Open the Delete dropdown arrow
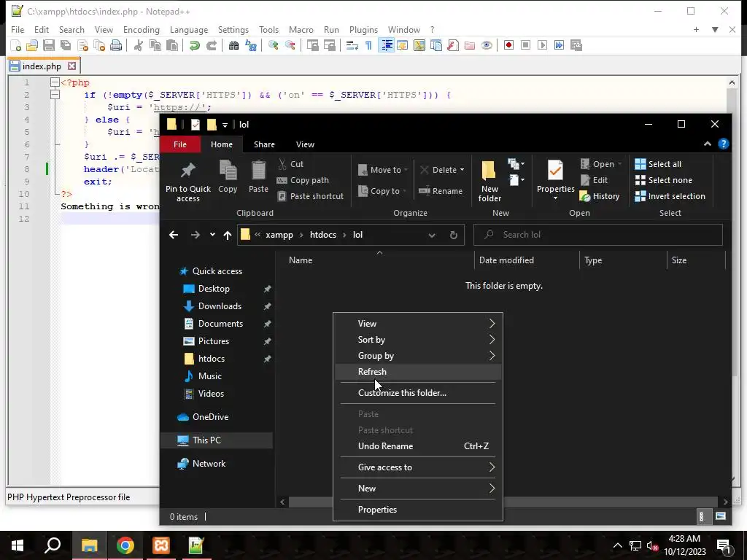Viewport: 747px width, 560px height. tap(462, 170)
